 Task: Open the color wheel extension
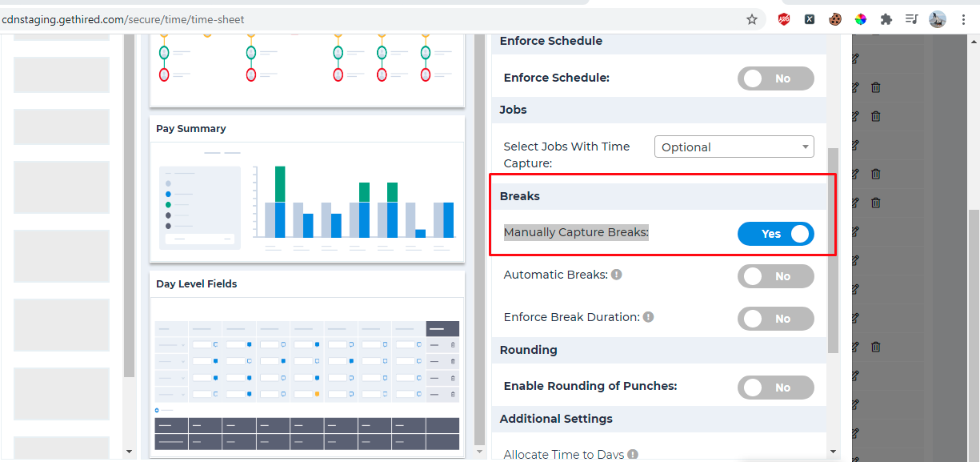point(861,19)
